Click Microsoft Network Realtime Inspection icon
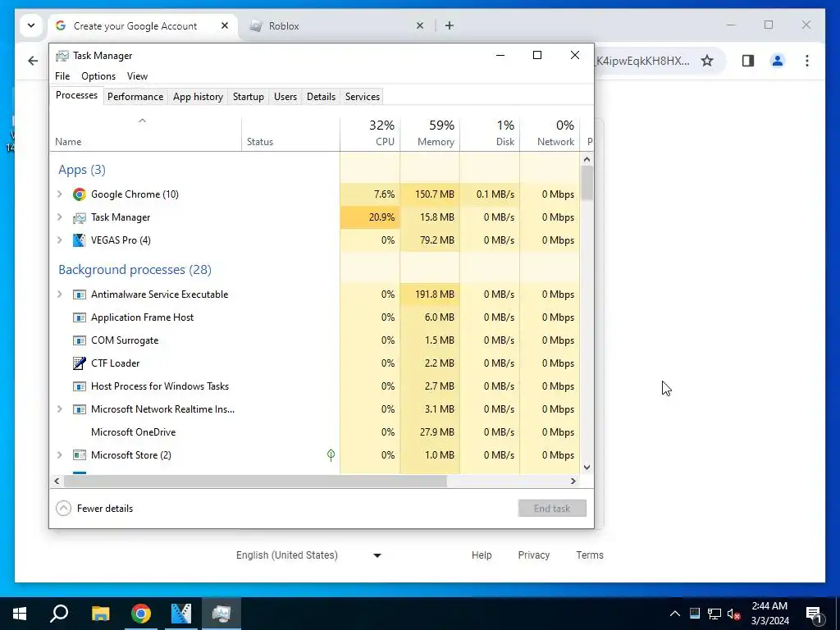This screenshot has width=840, height=630. click(80, 409)
